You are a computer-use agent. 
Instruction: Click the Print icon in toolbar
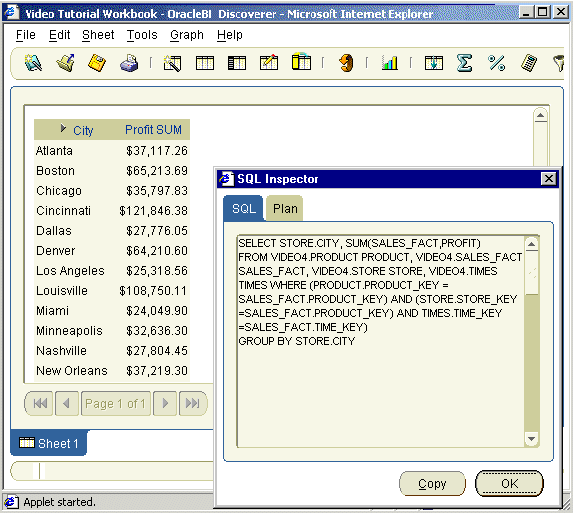click(x=129, y=62)
